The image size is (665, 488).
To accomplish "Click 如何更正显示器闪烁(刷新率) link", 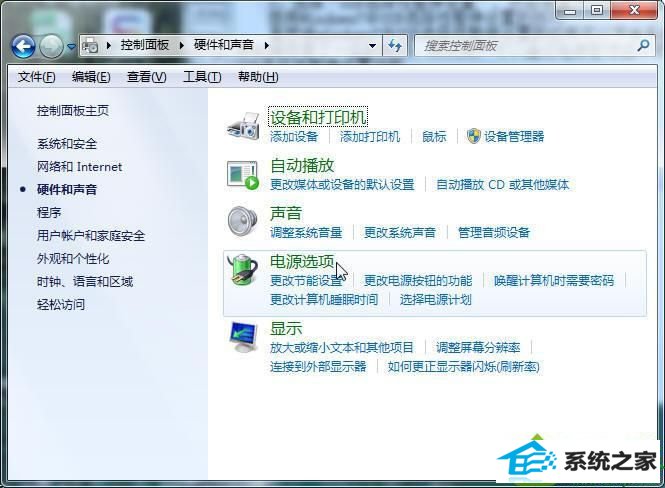I will (464, 367).
